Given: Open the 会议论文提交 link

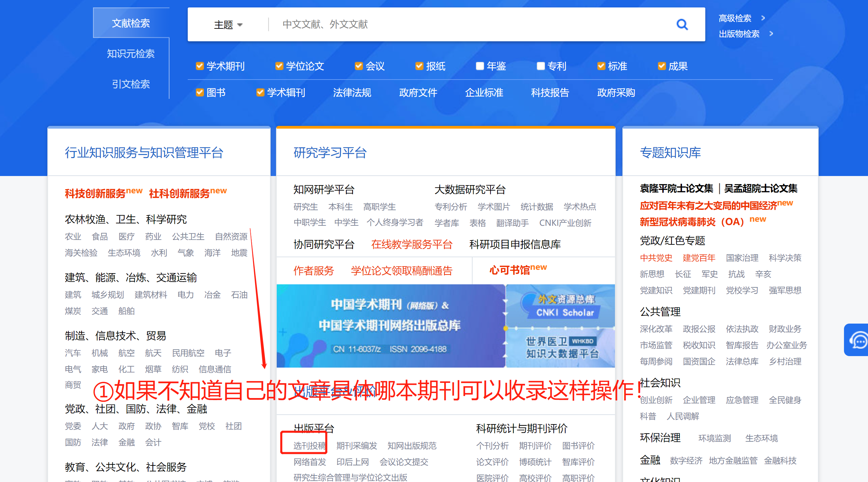Looking at the screenshot, I should click(x=404, y=462).
